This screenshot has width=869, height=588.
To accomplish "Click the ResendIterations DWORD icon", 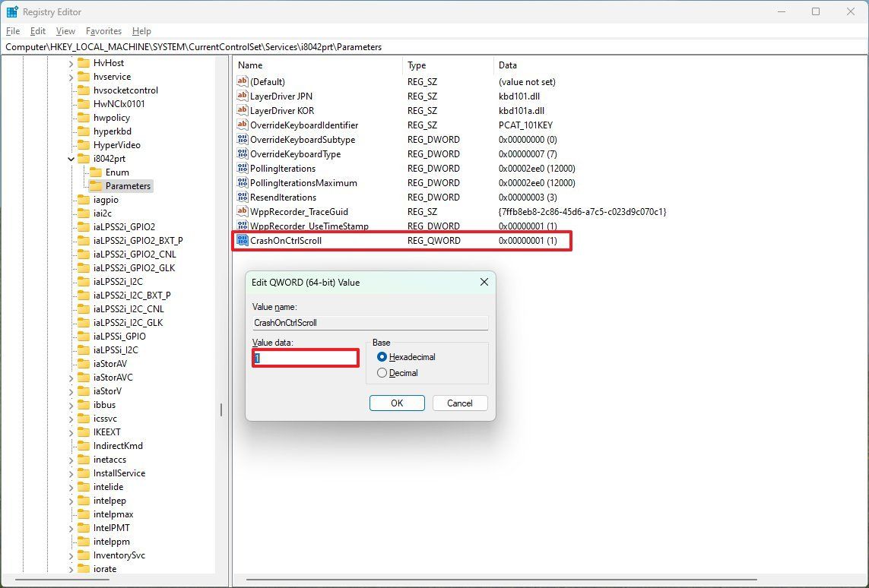I will [x=243, y=197].
